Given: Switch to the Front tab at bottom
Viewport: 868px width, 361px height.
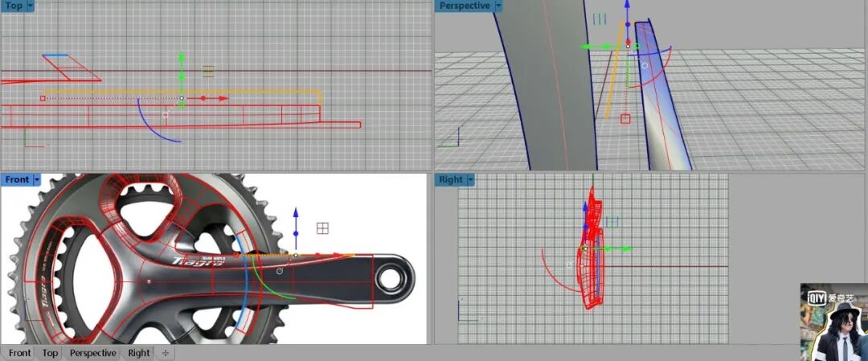Looking at the screenshot, I should click(x=20, y=353).
